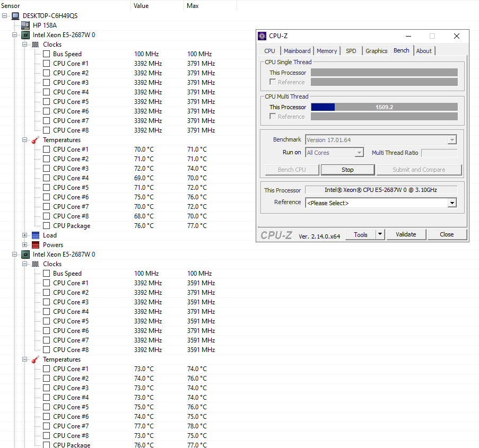Image resolution: width=479 pixels, height=448 pixels.
Task: Click the red Powers icon
Action: click(36, 245)
